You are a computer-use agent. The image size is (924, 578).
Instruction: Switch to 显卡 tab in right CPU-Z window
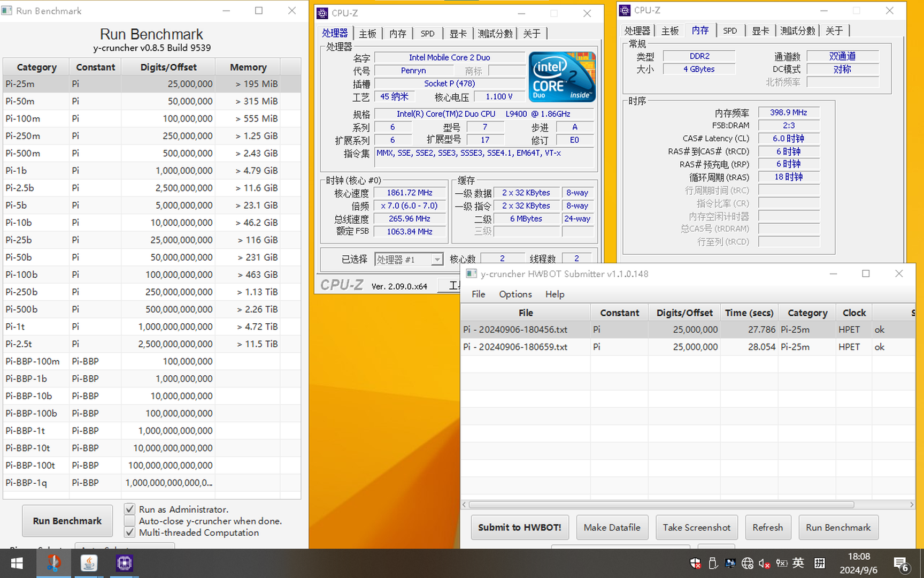760,31
